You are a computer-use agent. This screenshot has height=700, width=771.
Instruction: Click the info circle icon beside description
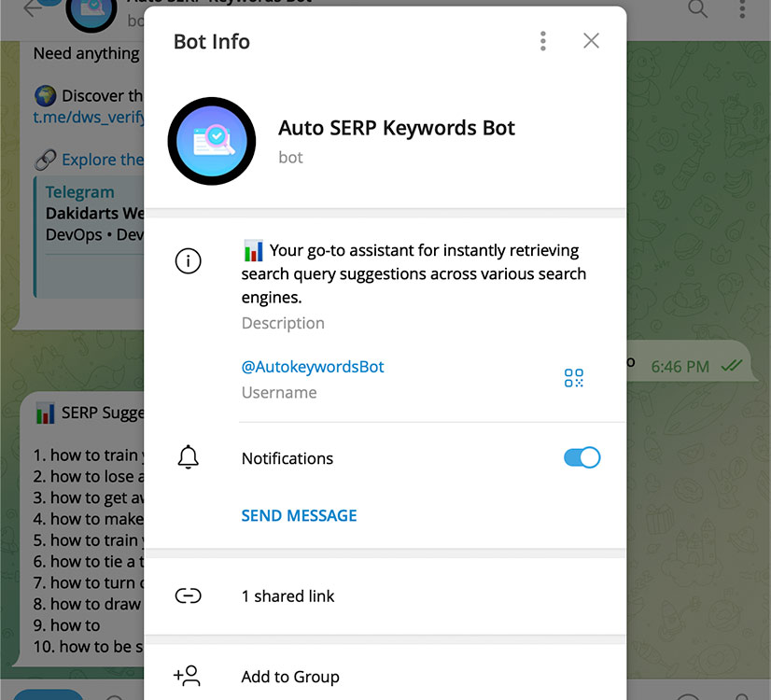[189, 261]
